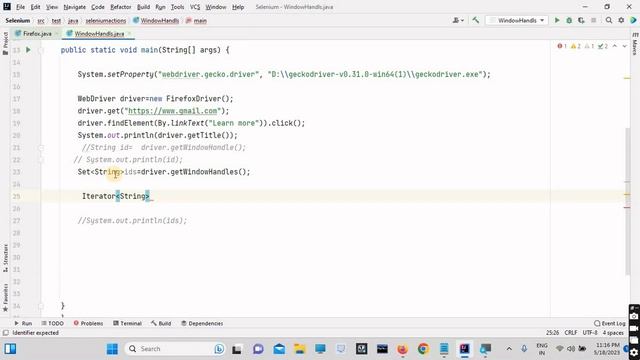Open the TODO tool window tab
Screen dimensions: 640x360
pos(52,323)
